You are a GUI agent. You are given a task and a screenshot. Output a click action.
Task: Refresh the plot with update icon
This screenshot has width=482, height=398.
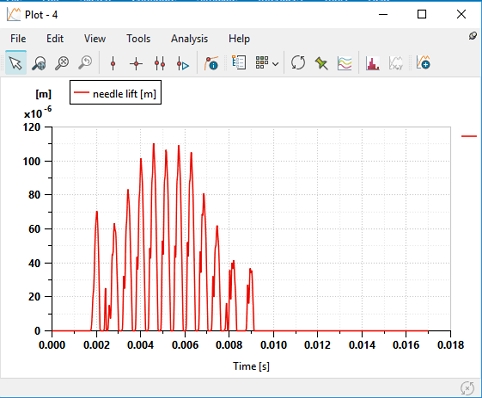[x=298, y=62]
